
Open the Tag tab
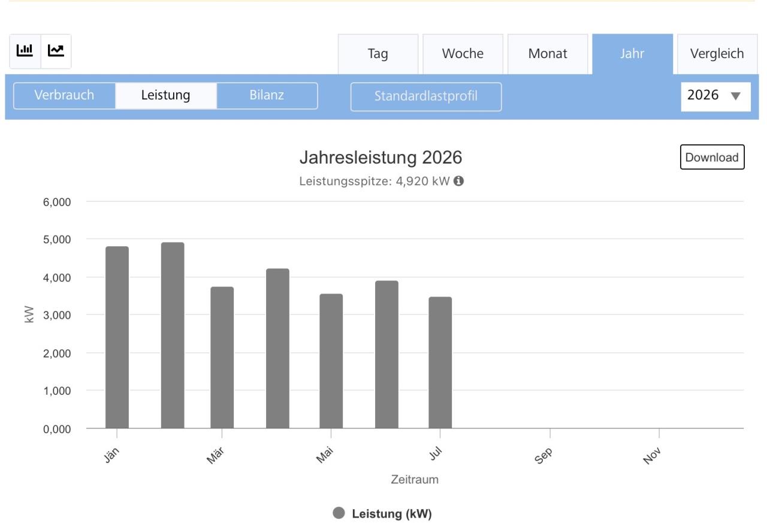click(378, 54)
